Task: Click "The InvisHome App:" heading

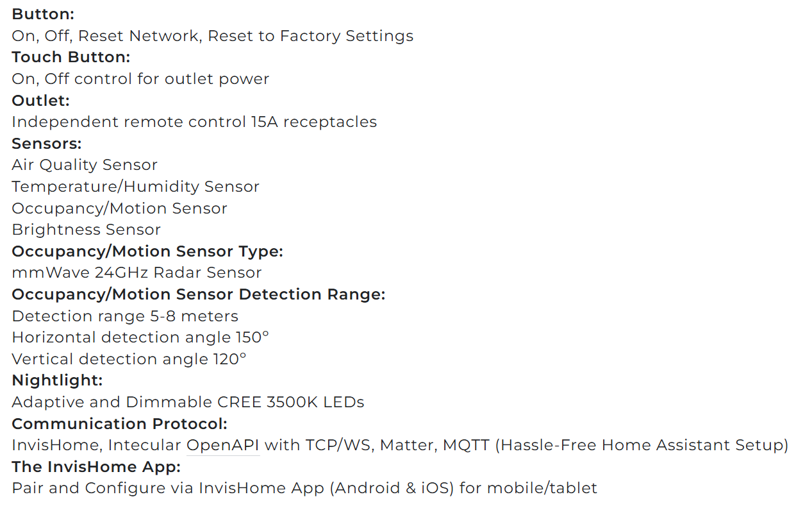Action: click(x=96, y=466)
